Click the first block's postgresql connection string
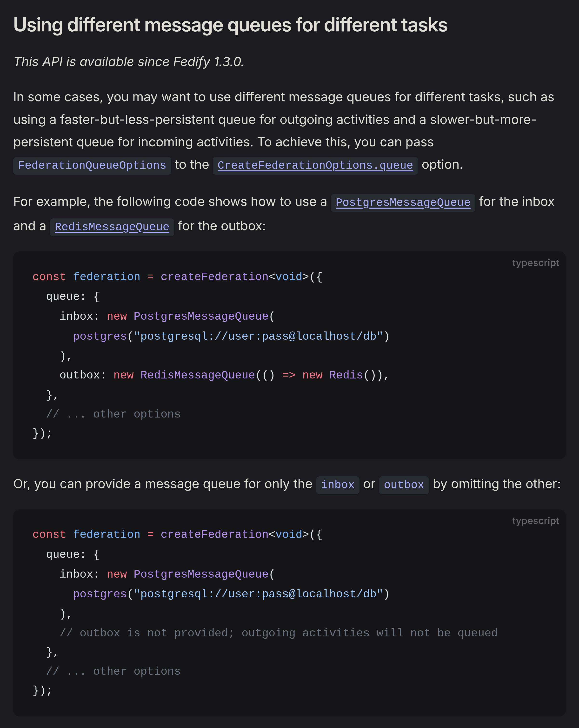Screen dimensions: 579x728 pyautogui.click(x=258, y=336)
